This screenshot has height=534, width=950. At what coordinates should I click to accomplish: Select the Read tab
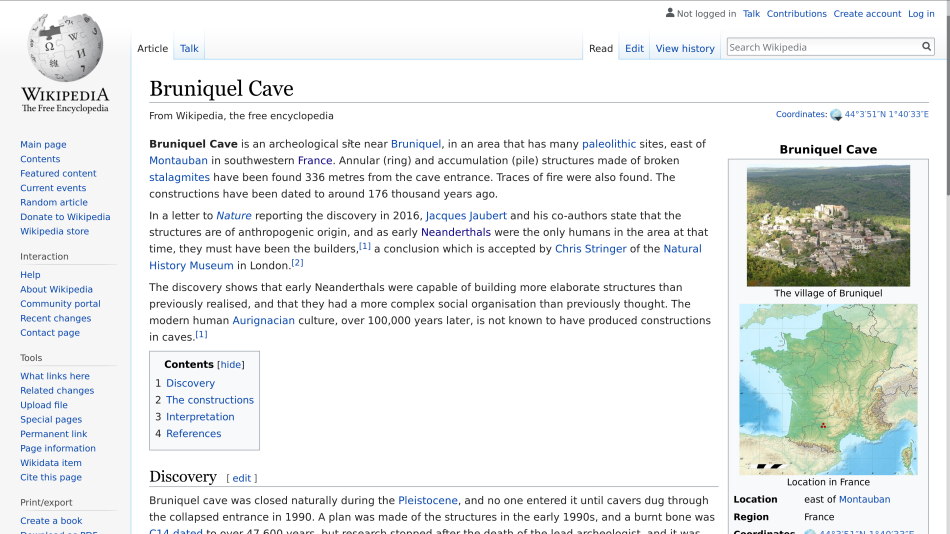tap(601, 48)
